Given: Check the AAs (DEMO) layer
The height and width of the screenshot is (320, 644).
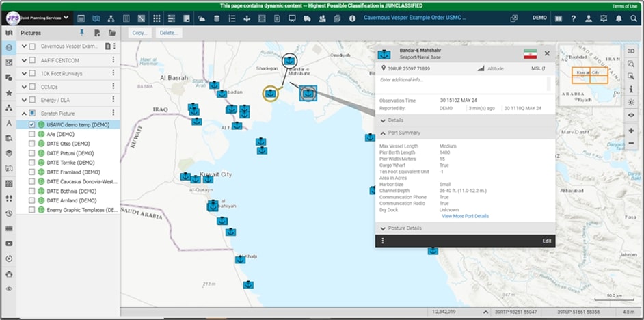Looking at the screenshot, I should coord(32,134).
